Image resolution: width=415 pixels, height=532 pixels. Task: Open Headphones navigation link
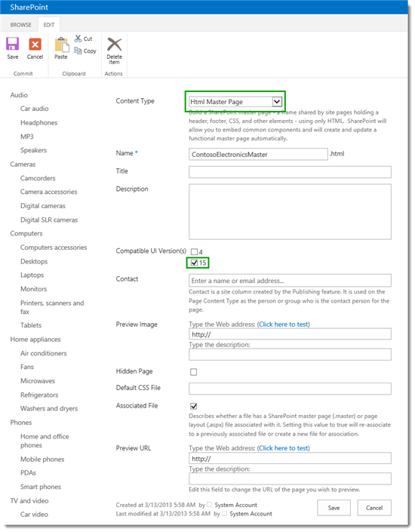[x=38, y=122]
